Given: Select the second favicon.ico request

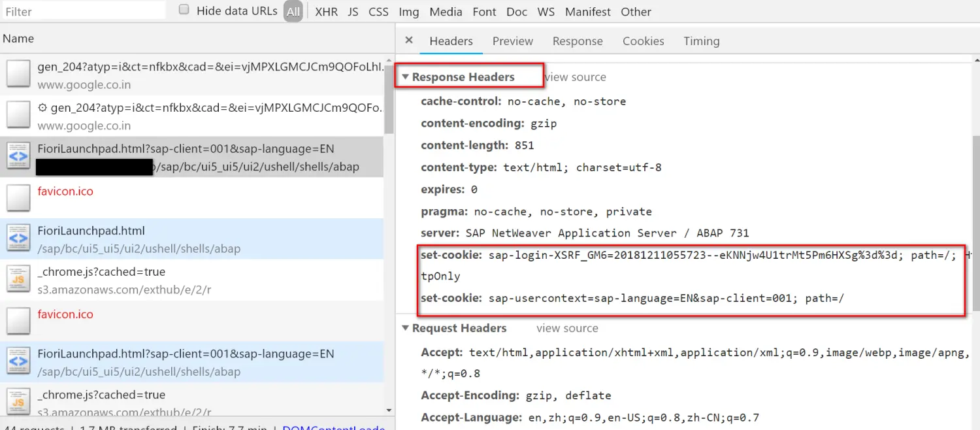Looking at the screenshot, I should pyautogui.click(x=192, y=321).
